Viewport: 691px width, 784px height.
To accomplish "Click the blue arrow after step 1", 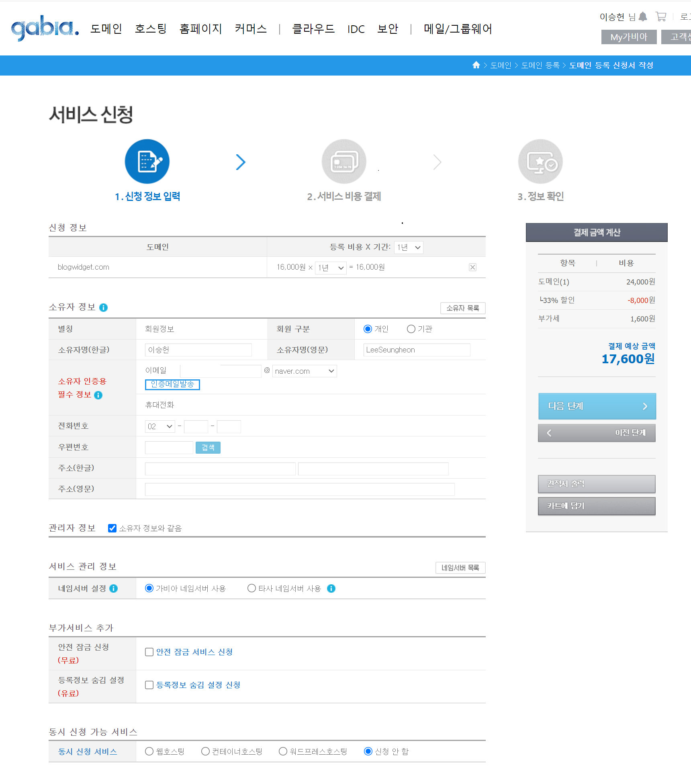I will coord(240,162).
